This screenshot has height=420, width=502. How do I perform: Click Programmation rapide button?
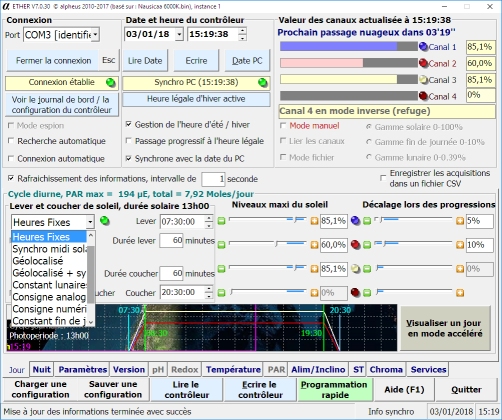[x=335, y=389]
